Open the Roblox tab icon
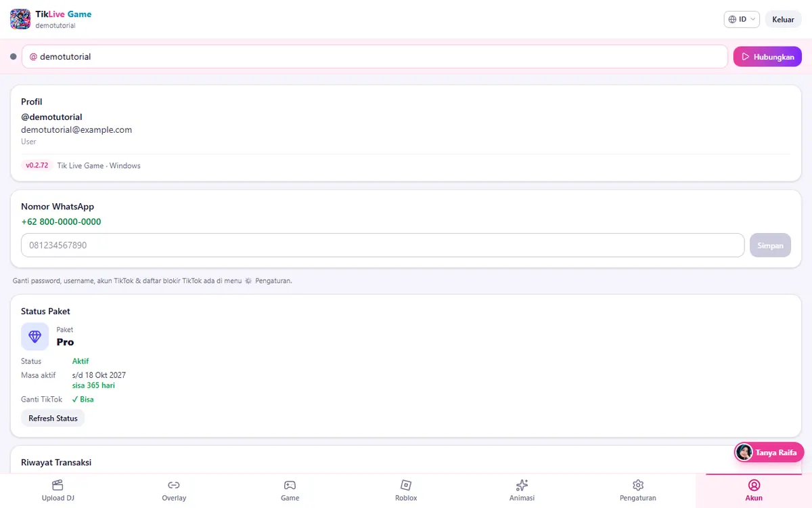Screen dimensions: 812x508 coord(406,485)
